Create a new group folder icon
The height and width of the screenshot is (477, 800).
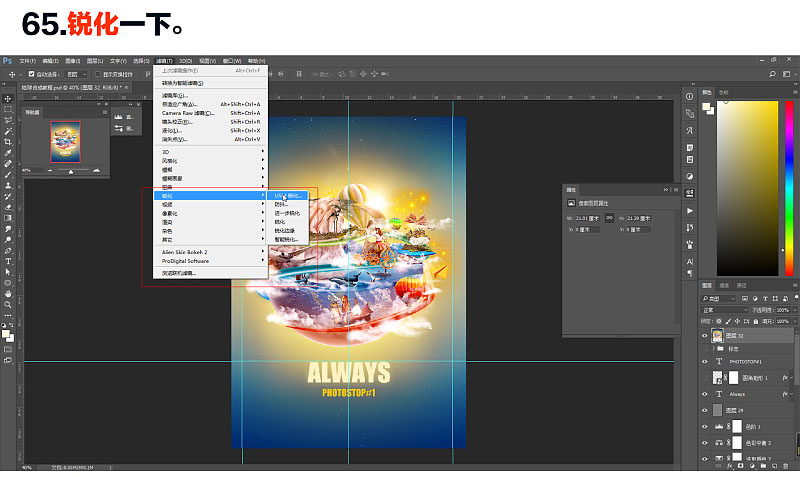[763, 466]
